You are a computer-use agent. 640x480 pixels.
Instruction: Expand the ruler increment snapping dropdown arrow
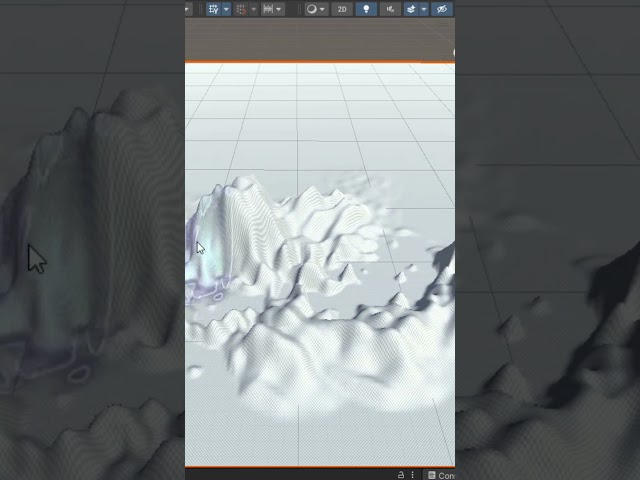tap(279, 9)
